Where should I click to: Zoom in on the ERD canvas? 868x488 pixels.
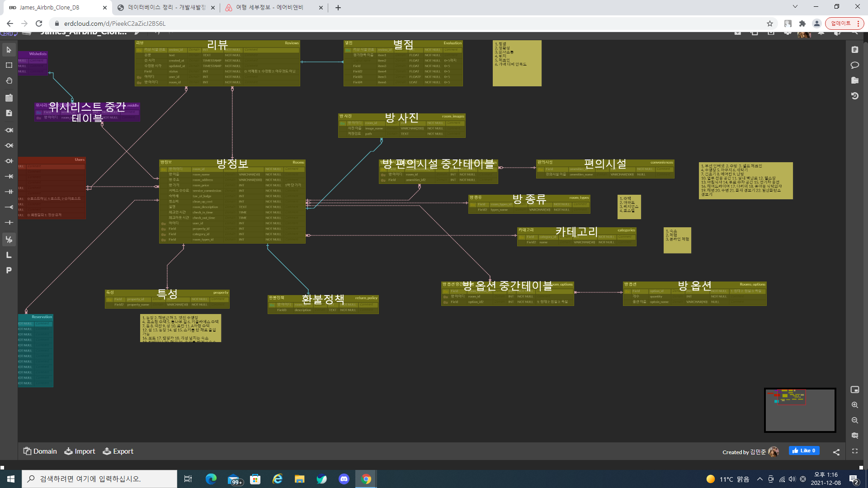pos(854,405)
